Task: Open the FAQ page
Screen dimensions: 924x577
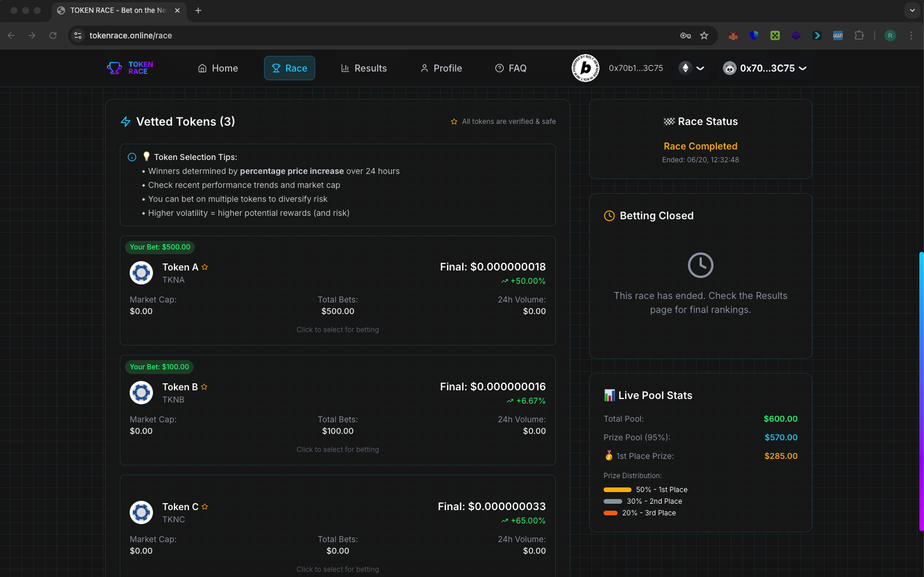Action: pyautogui.click(x=511, y=68)
